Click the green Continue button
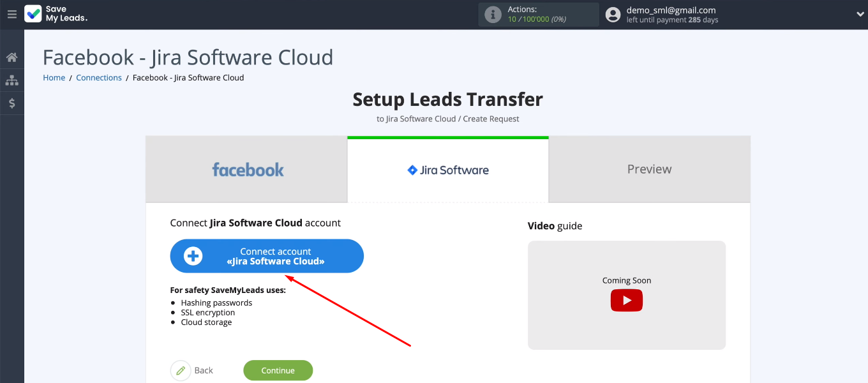Viewport: 868px width, 383px height. (x=278, y=370)
